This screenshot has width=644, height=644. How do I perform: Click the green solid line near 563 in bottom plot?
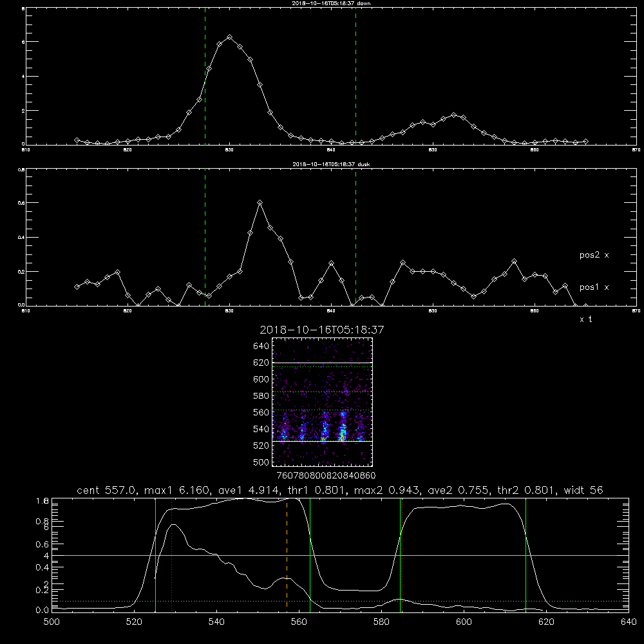[x=310, y=554]
